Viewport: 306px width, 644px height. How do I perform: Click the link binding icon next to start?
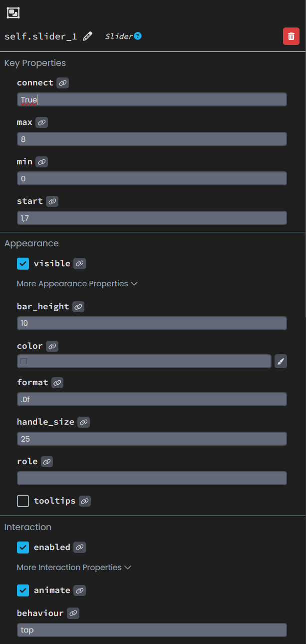coord(53,201)
